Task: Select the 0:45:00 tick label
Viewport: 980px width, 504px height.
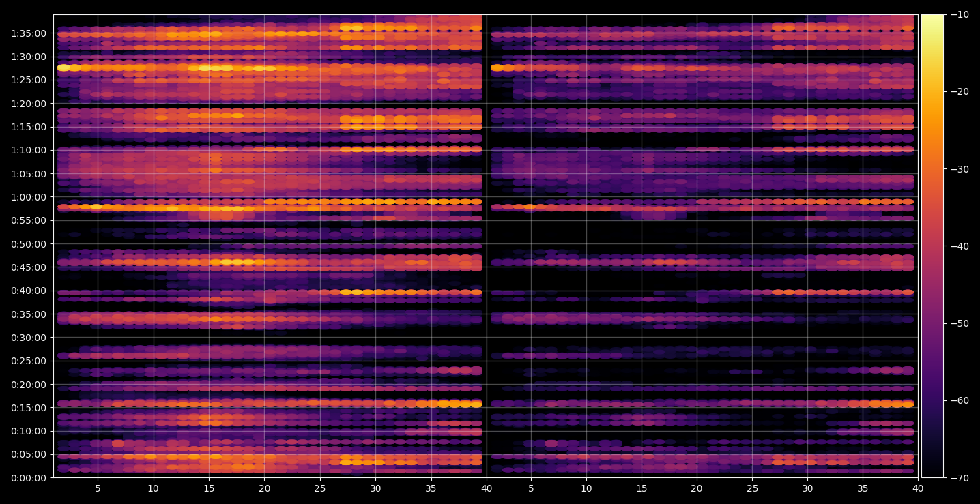Action: pos(29,267)
